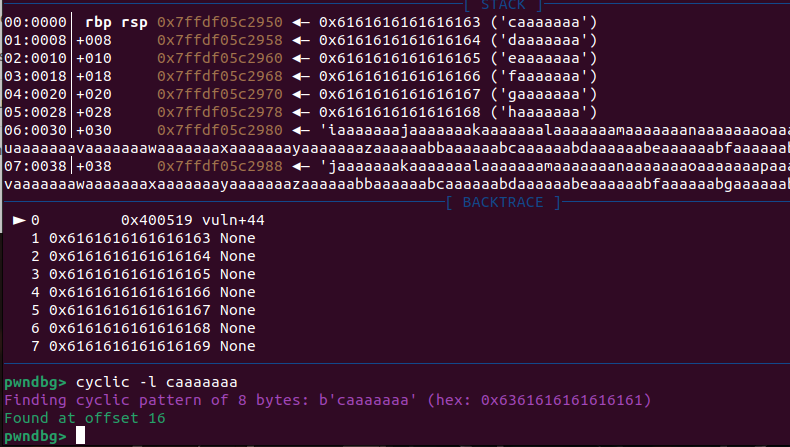The height and width of the screenshot is (447, 790).
Task: Click stack address 0x7ffdf05c2980
Action: click(220, 130)
